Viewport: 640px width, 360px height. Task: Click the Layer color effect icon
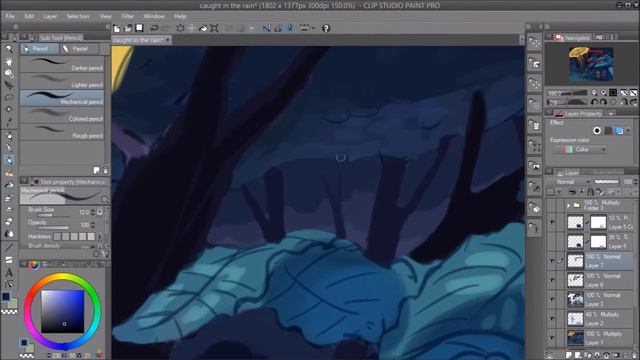(619, 131)
